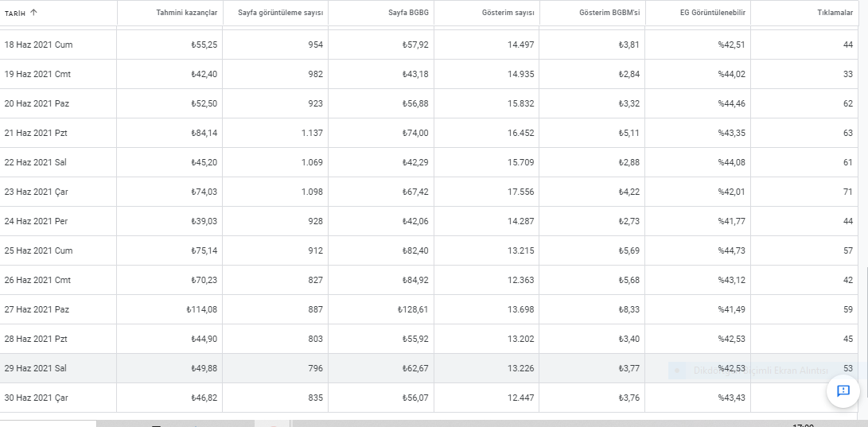868x427 pixels.
Task: Sort by Gösterim sayısı column
Action: coord(508,13)
